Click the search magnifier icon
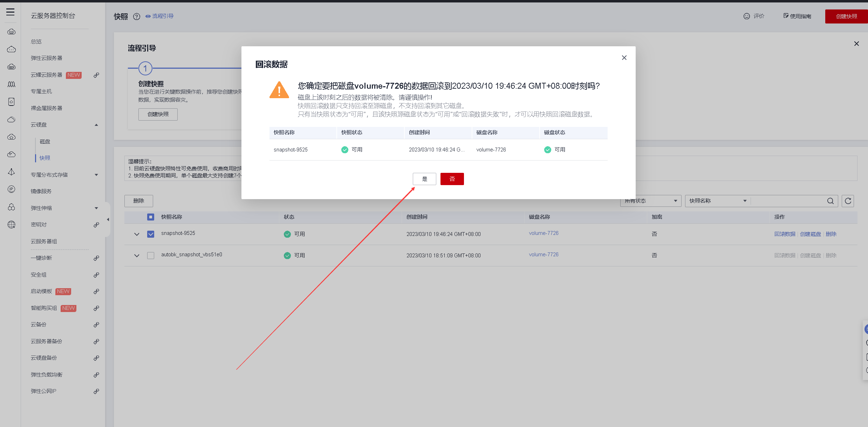 coord(830,201)
